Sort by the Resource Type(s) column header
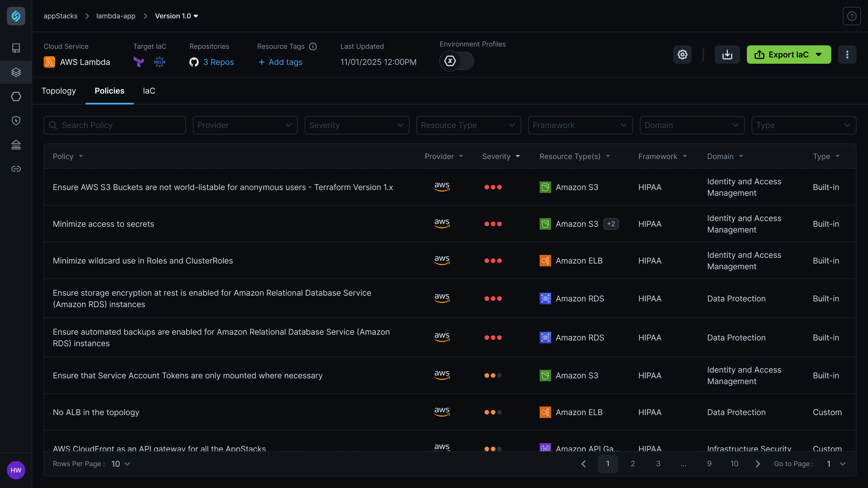Screen dimensions: 868x488 (575, 156)
